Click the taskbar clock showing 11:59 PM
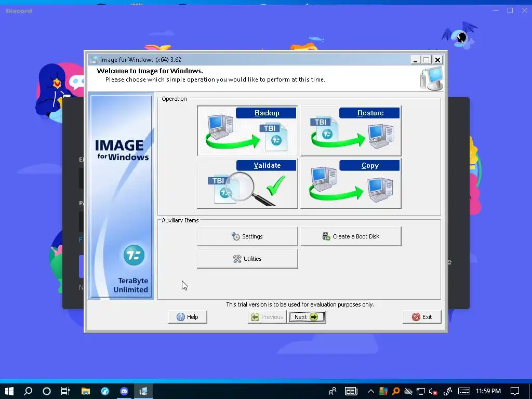The image size is (532, 399). pyautogui.click(x=488, y=391)
